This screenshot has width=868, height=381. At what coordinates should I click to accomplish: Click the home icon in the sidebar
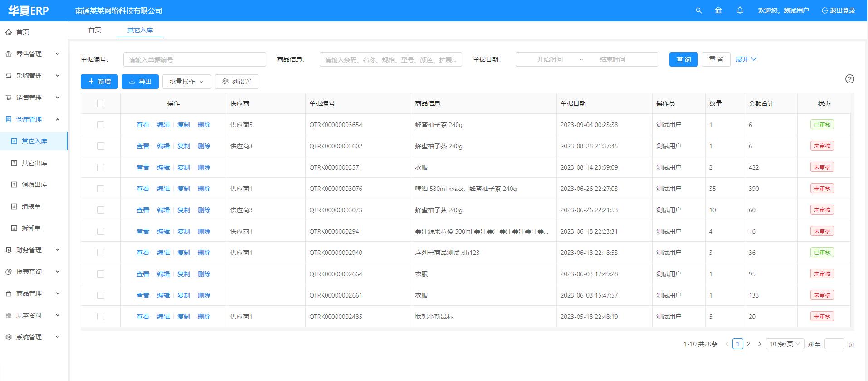[9, 32]
